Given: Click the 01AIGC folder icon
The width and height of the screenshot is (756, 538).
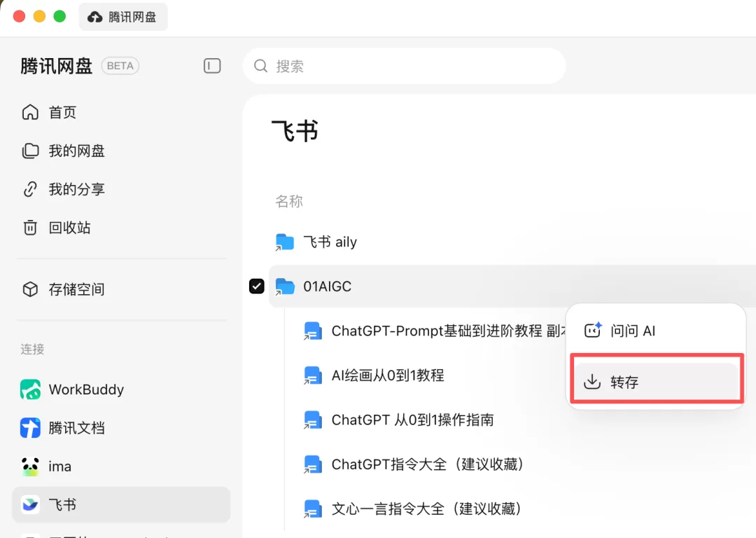Looking at the screenshot, I should point(284,286).
